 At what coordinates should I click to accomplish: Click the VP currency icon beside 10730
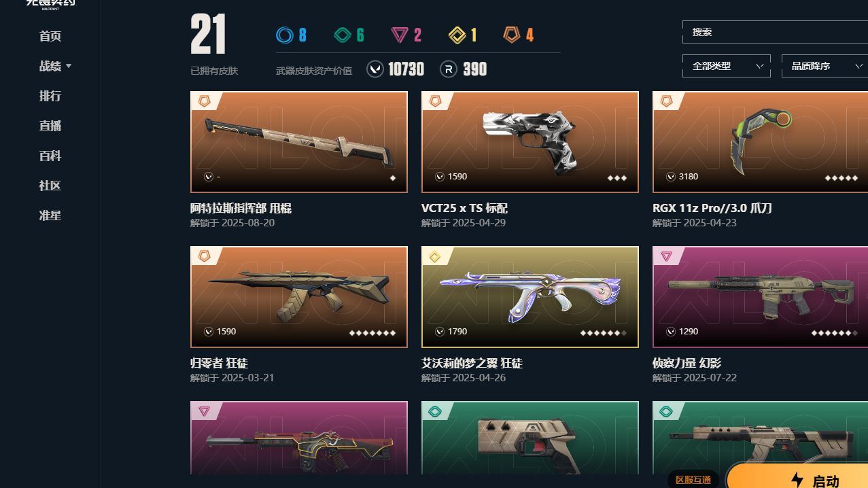click(375, 69)
